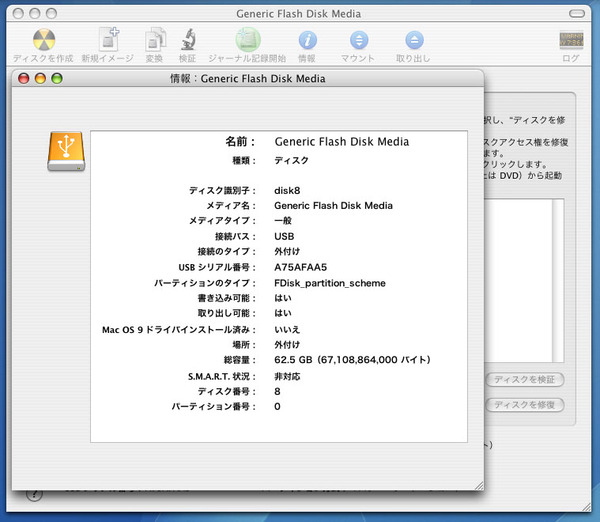The image size is (600, 522).
Task: Click the 変換 convert icon
Action: tap(154, 41)
